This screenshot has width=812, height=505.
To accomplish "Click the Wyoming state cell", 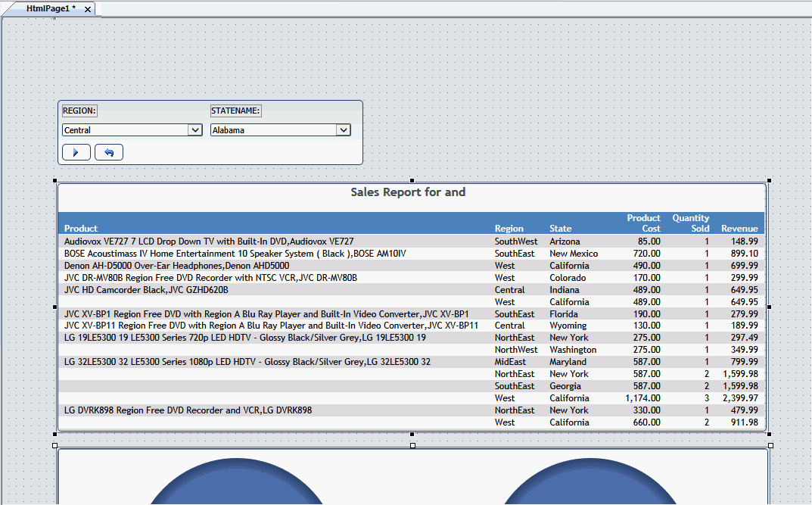I will tap(568, 326).
